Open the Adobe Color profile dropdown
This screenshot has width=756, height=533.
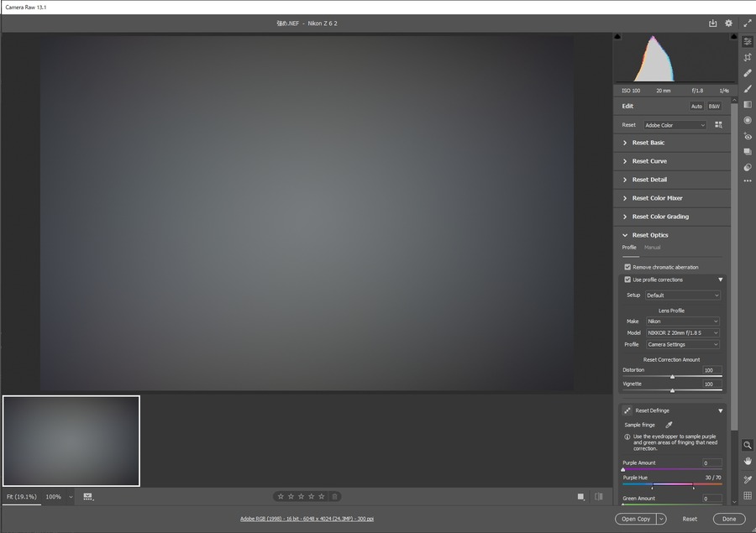675,125
